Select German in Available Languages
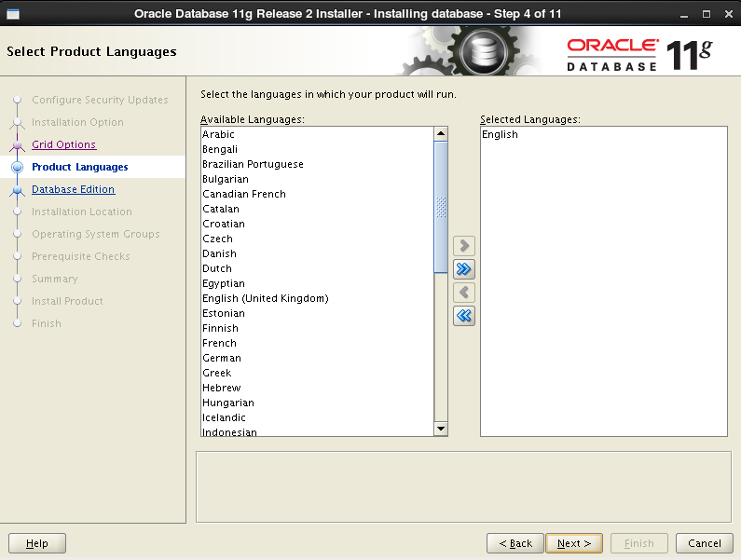Screen dimensions: 741x560 (317, 358)
